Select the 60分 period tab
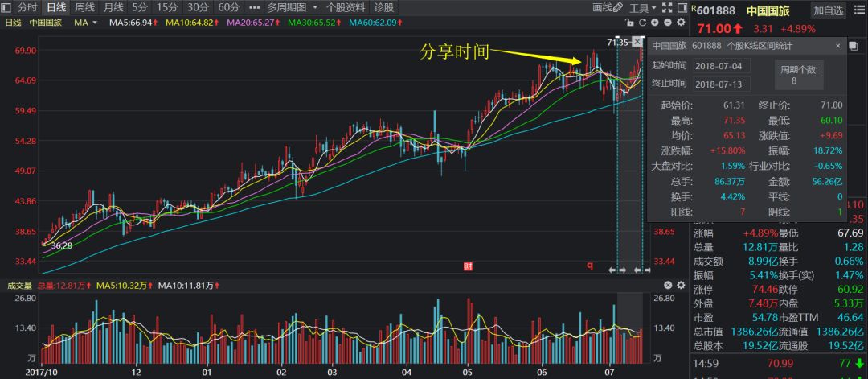868x379 pixels. pyautogui.click(x=229, y=7)
